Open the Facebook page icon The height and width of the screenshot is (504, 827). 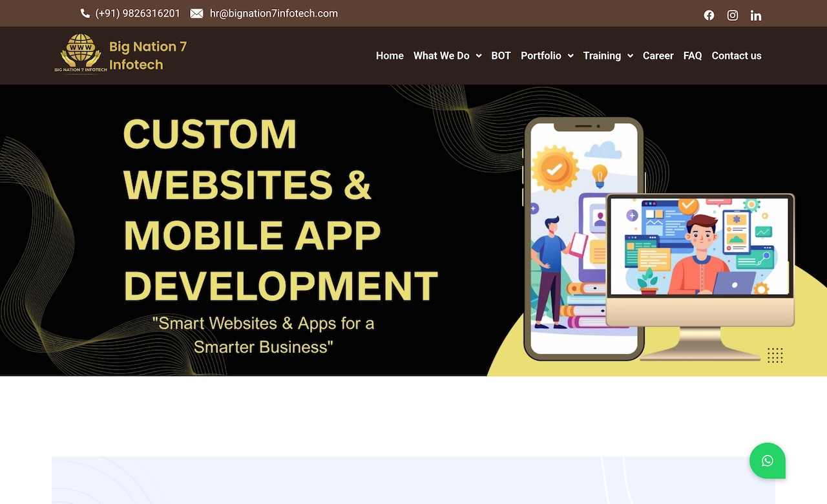[709, 16]
